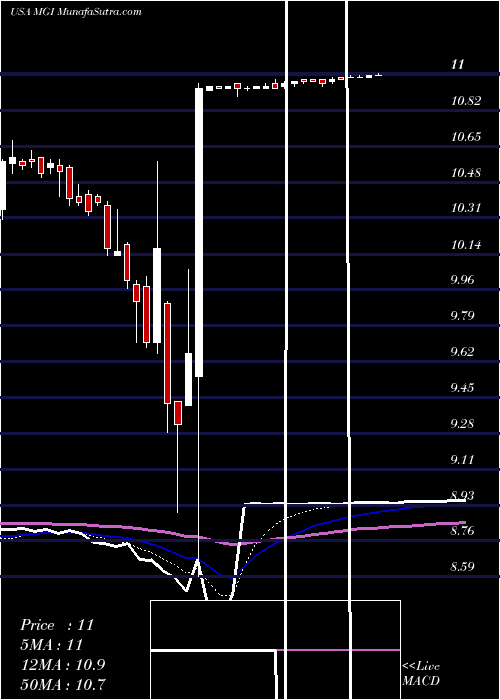This screenshot has height=700, width=500.
Task: Click the price axis label '10.31'
Action: pos(466,208)
